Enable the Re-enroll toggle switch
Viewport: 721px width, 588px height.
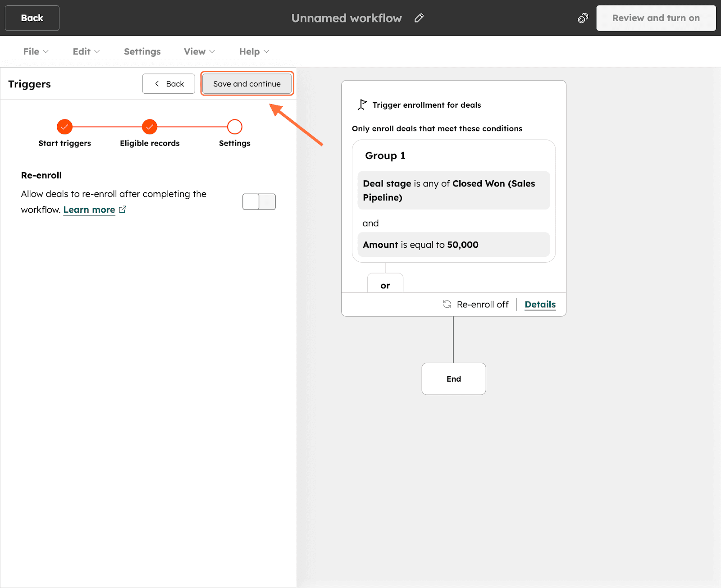(259, 202)
